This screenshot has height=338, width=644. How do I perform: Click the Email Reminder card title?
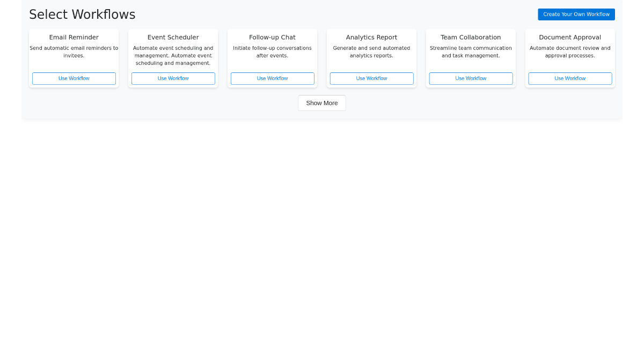point(74,37)
